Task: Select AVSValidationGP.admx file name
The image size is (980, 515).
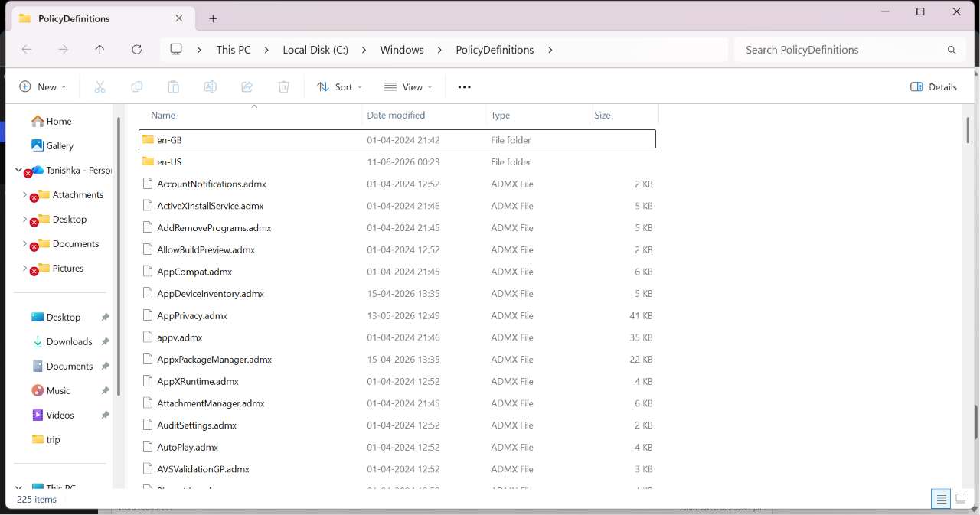Action: click(x=203, y=469)
